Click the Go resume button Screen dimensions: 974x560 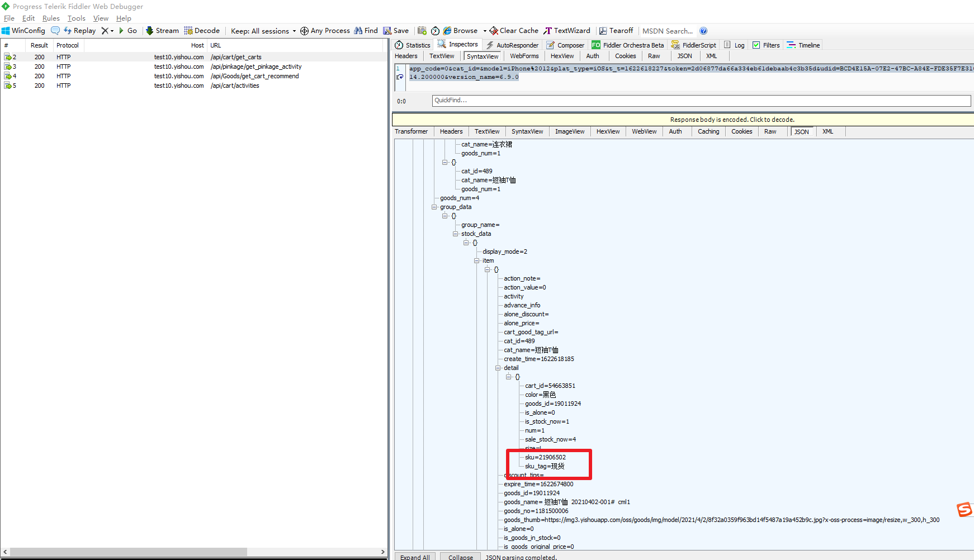pos(128,31)
